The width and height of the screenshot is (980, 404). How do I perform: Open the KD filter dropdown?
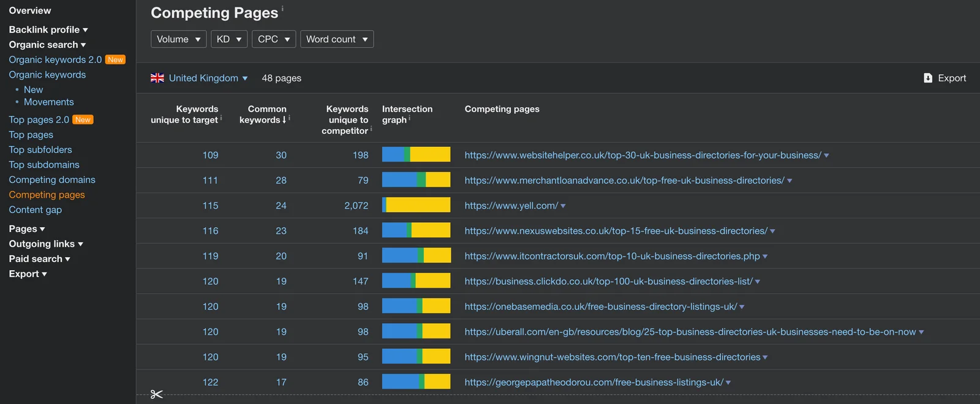(229, 39)
